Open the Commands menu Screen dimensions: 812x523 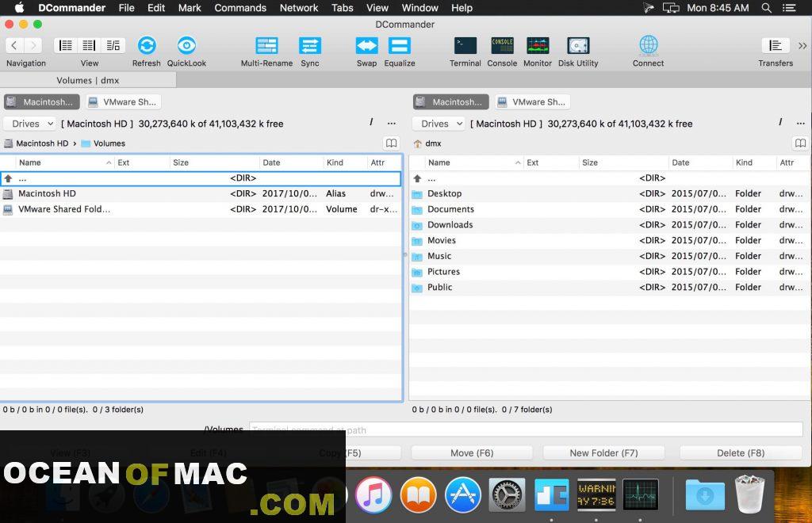click(x=240, y=8)
